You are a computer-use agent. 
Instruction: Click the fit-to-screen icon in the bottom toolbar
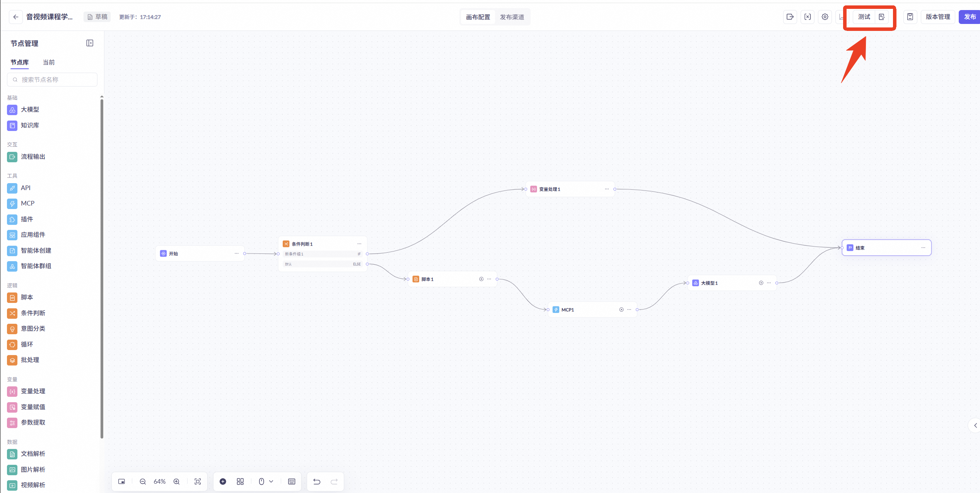click(198, 481)
